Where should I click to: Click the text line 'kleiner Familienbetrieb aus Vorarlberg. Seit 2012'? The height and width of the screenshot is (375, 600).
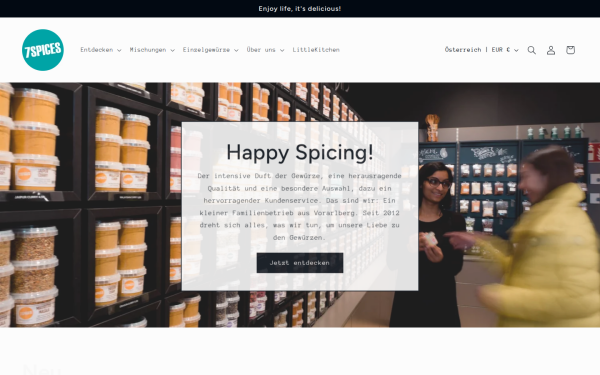click(300, 213)
